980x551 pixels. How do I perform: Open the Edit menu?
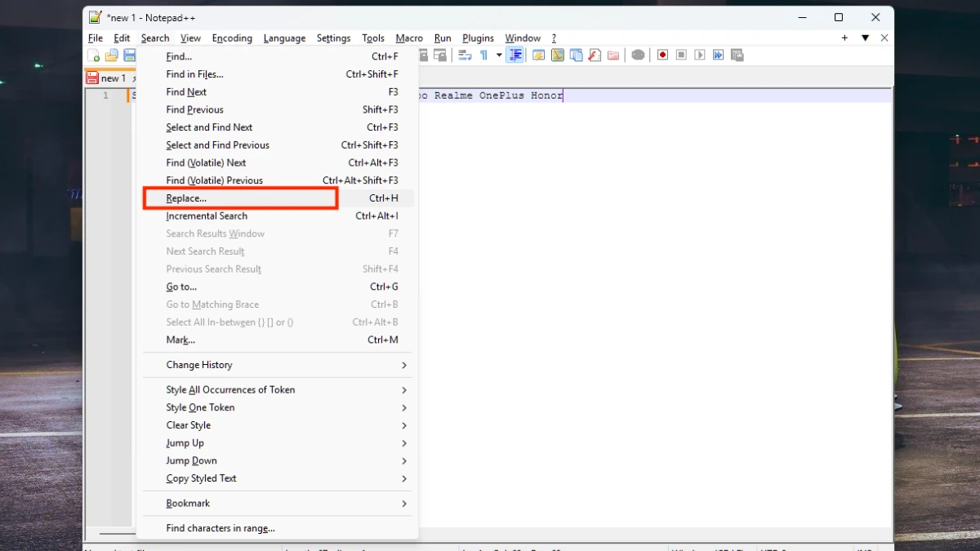[x=122, y=38]
